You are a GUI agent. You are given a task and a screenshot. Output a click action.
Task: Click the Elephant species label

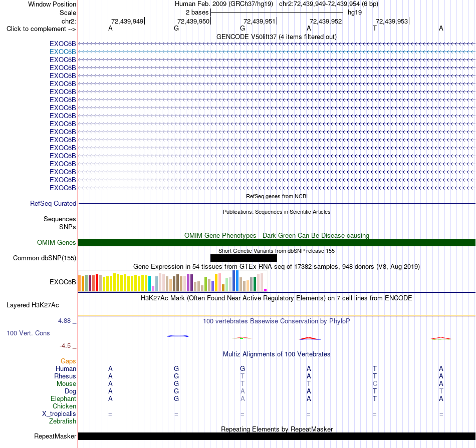click(63, 398)
